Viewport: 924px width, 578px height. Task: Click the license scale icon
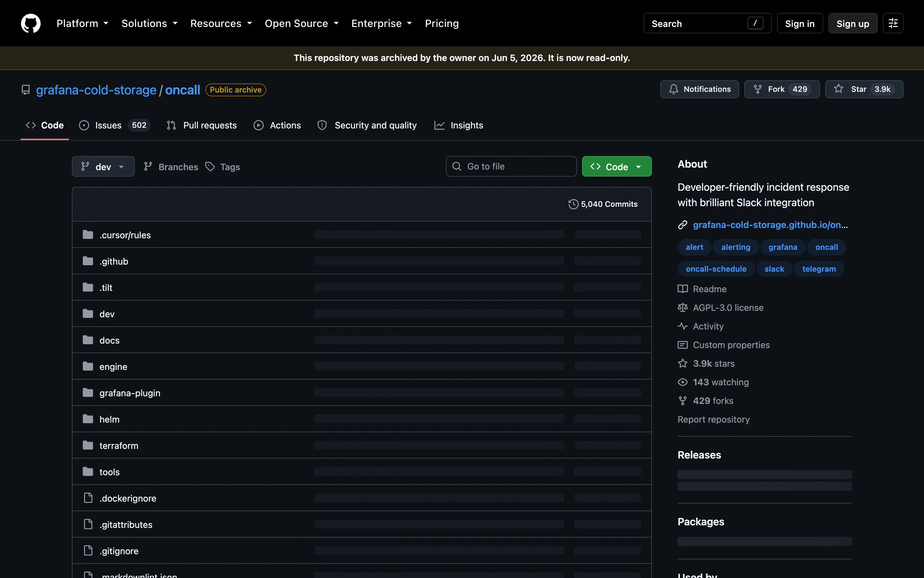click(x=683, y=307)
